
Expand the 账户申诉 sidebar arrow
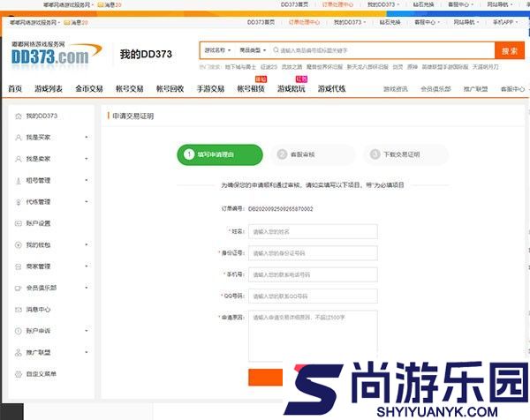pyautogui.click(x=87, y=331)
